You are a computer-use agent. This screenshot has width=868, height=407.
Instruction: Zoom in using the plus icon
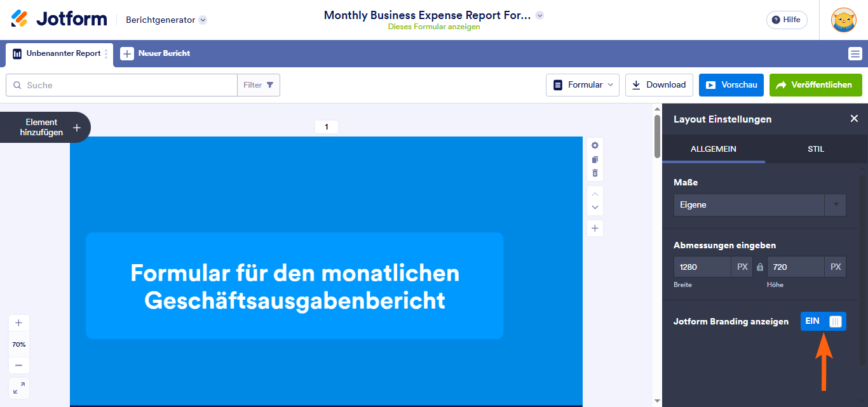(18, 323)
